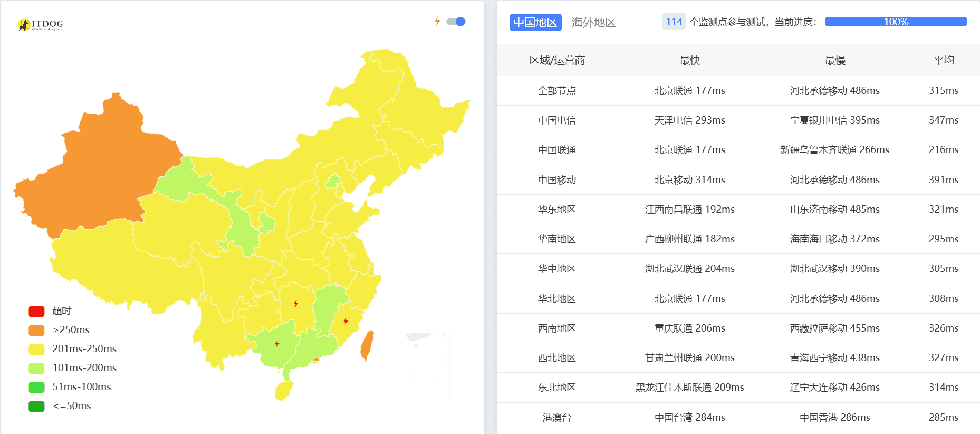Click the yellow Hainan island on the map

284,391
